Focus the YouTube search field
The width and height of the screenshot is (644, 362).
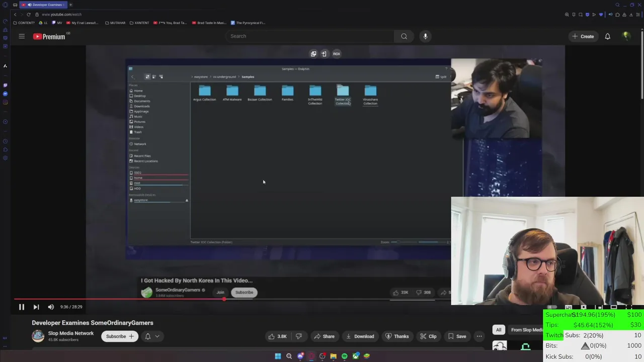309,36
